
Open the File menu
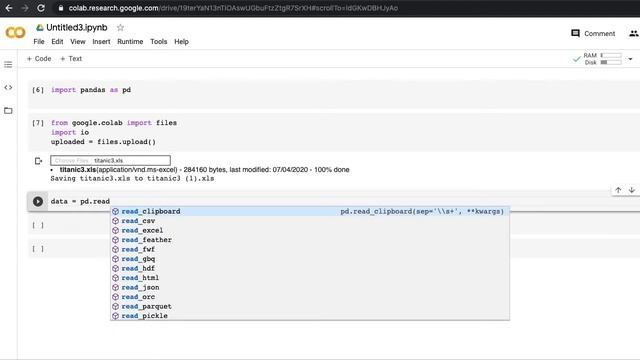[39, 42]
